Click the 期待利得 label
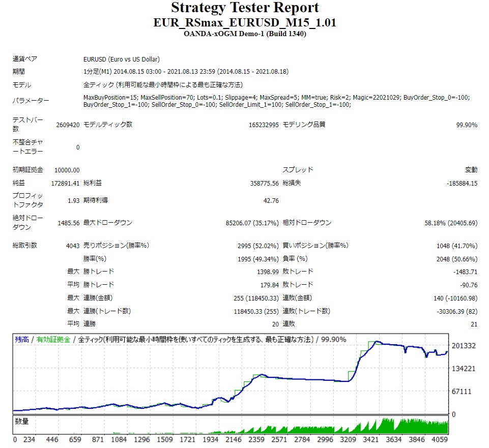Image resolution: width=489 pixels, height=448 pixels. click(x=96, y=200)
